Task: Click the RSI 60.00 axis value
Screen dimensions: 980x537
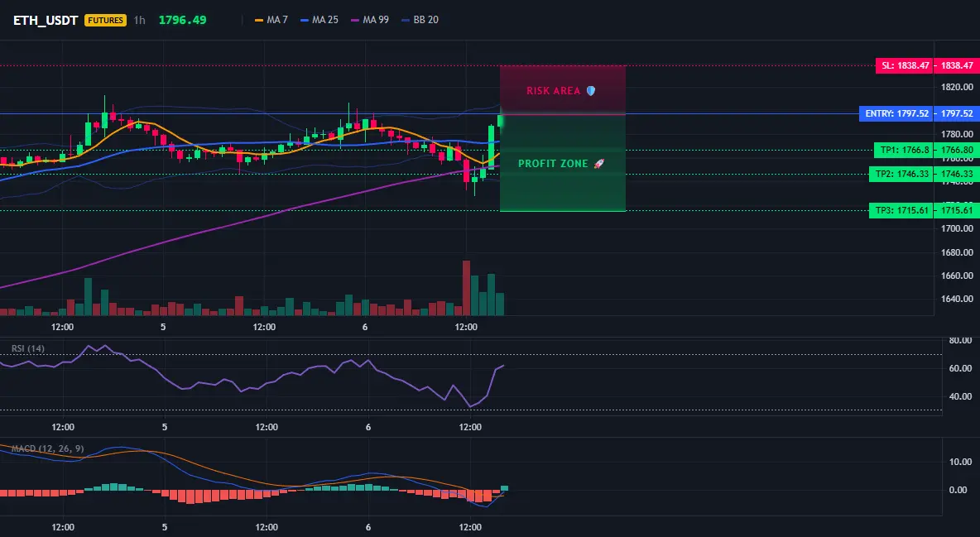Action: click(x=961, y=369)
